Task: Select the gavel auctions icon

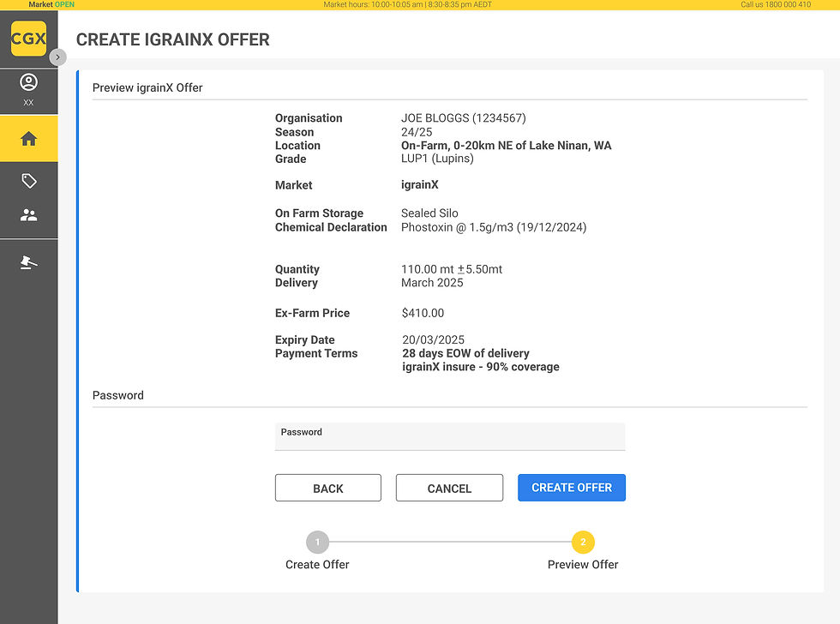Action: pos(28,262)
